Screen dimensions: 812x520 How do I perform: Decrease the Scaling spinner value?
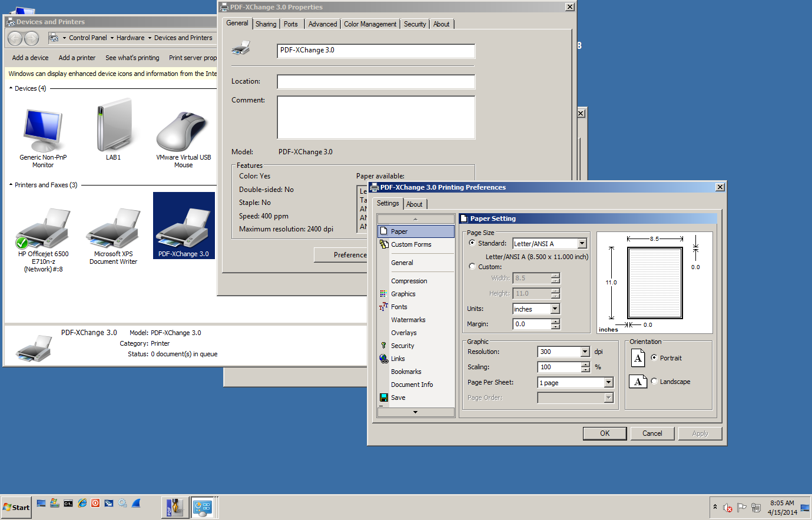tap(585, 370)
